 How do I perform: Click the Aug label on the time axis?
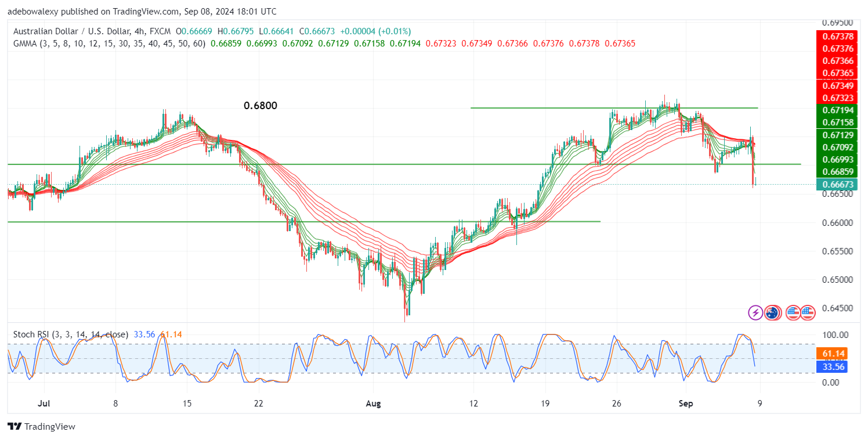tap(374, 403)
